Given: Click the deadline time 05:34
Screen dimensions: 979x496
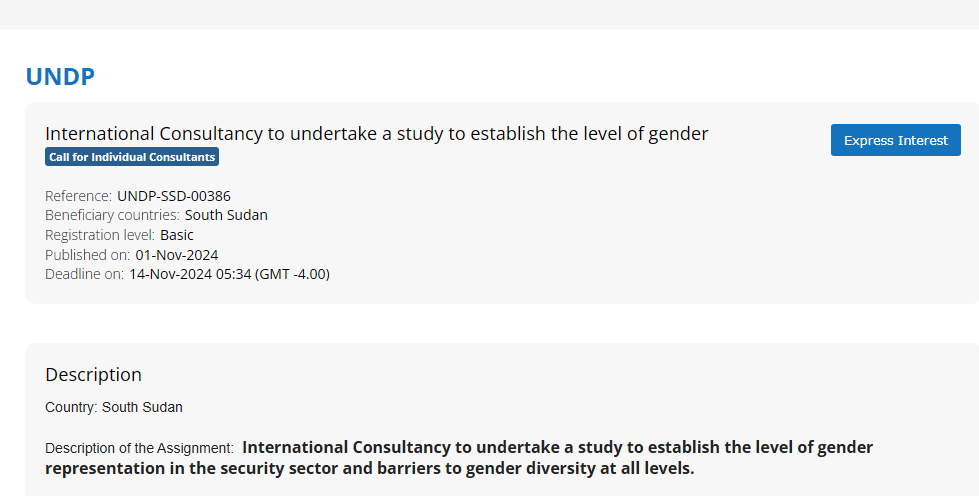Looking at the screenshot, I should coord(233,274).
